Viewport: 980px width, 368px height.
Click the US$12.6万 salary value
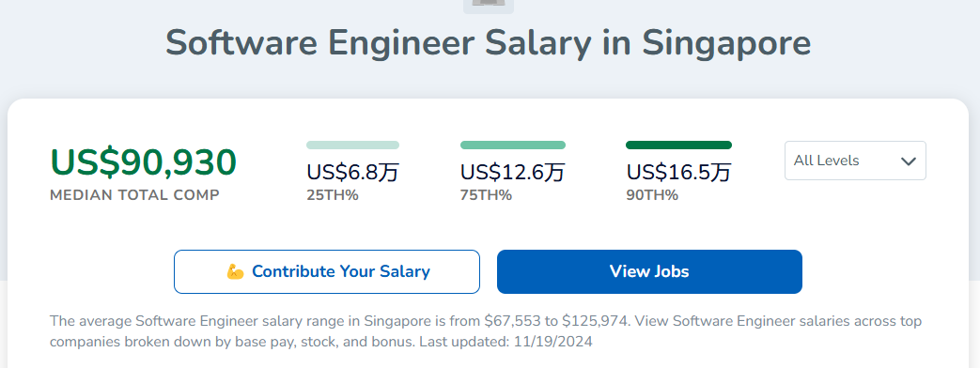[x=512, y=172]
